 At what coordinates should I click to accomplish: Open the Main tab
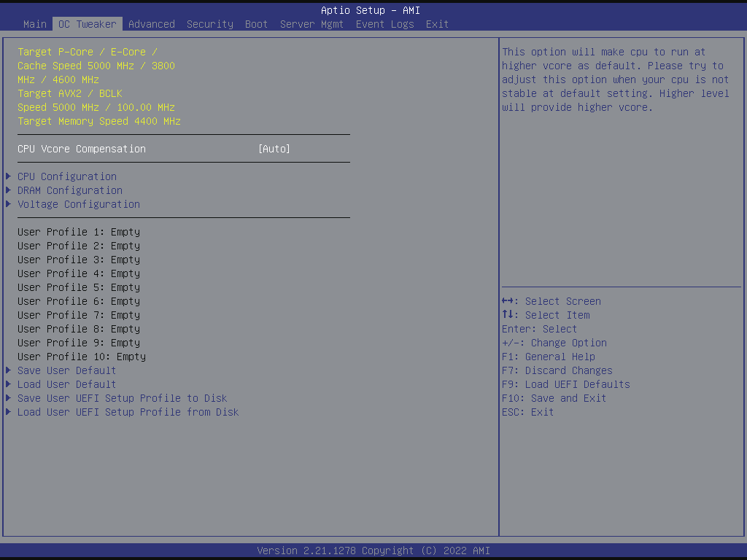click(x=35, y=24)
